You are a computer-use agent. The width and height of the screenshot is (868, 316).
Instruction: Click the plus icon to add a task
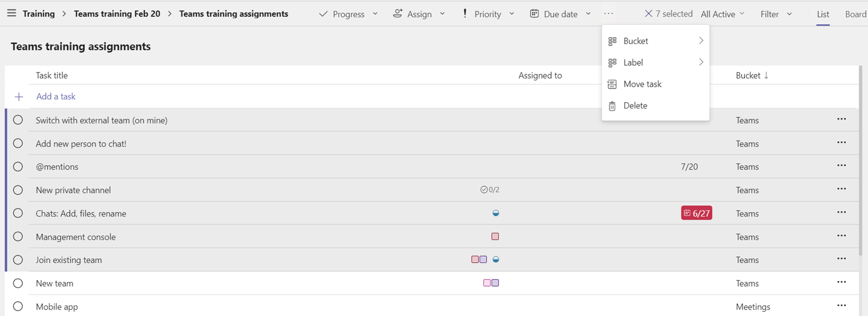[19, 97]
